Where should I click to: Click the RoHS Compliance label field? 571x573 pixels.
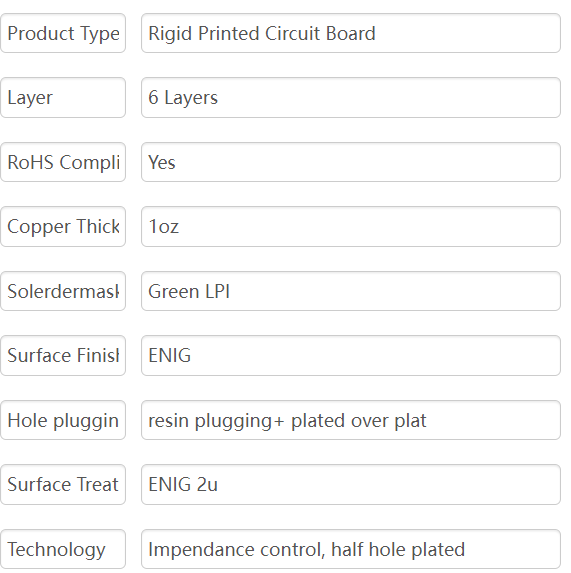(63, 162)
